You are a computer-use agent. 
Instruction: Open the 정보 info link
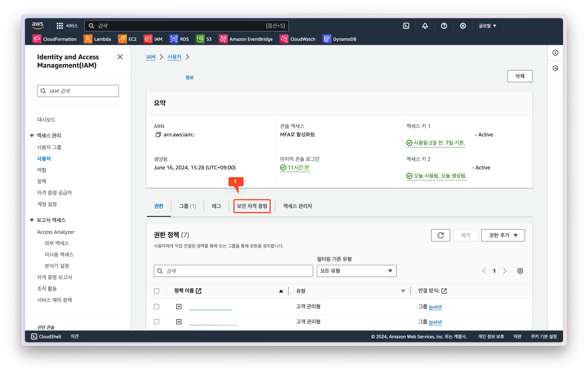point(189,77)
